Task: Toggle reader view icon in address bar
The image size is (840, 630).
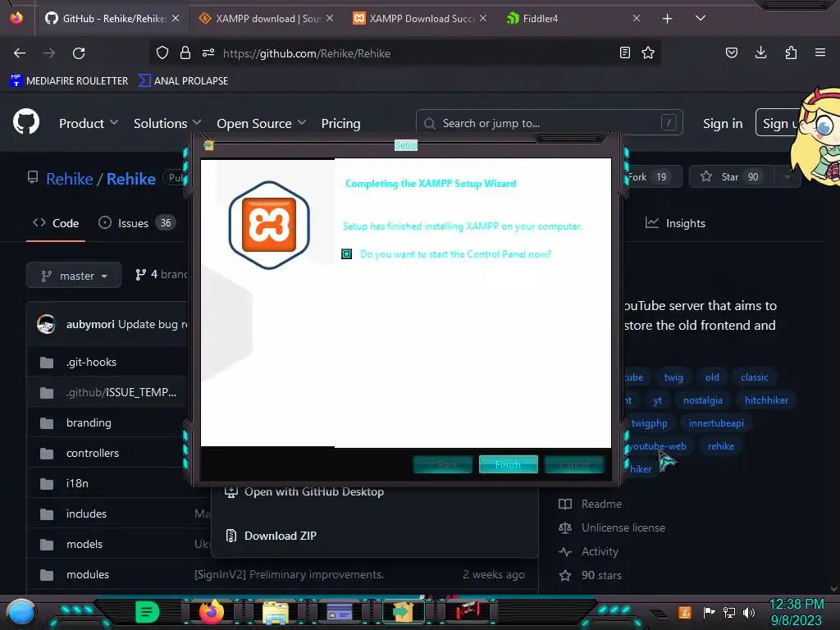Action: [x=624, y=52]
